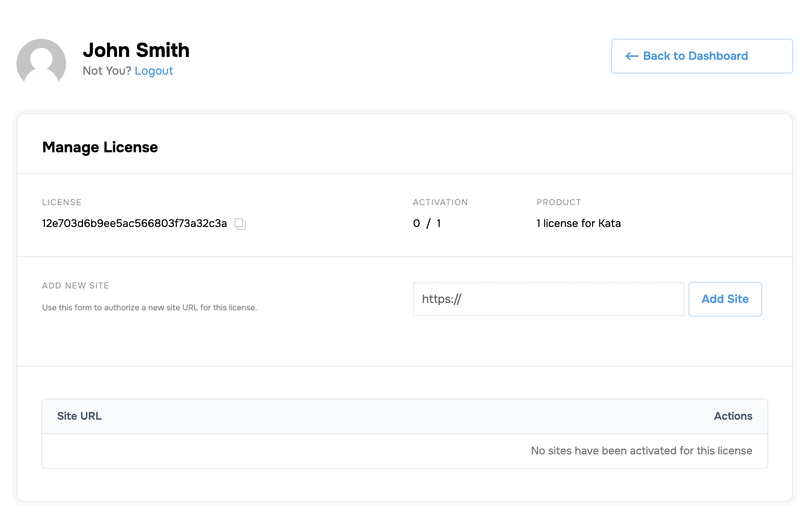This screenshot has height=520, width=812.
Task: Click the activation count 0 / 1
Action: (427, 223)
